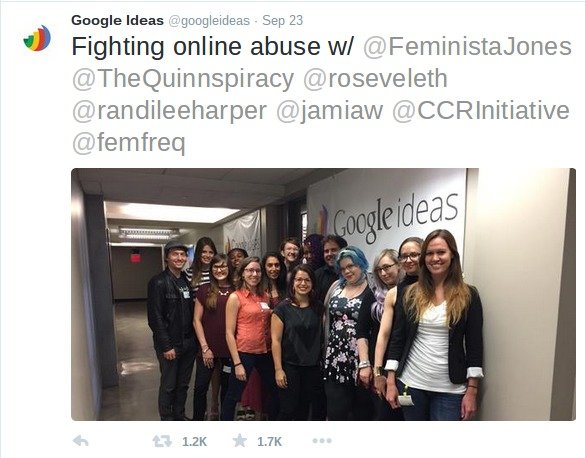Visit the @CCRInitiative profile link

coord(481,110)
